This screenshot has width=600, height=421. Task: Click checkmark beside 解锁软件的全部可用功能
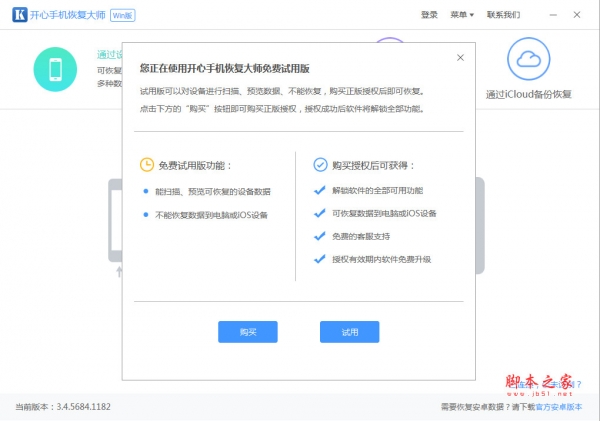point(320,190)
